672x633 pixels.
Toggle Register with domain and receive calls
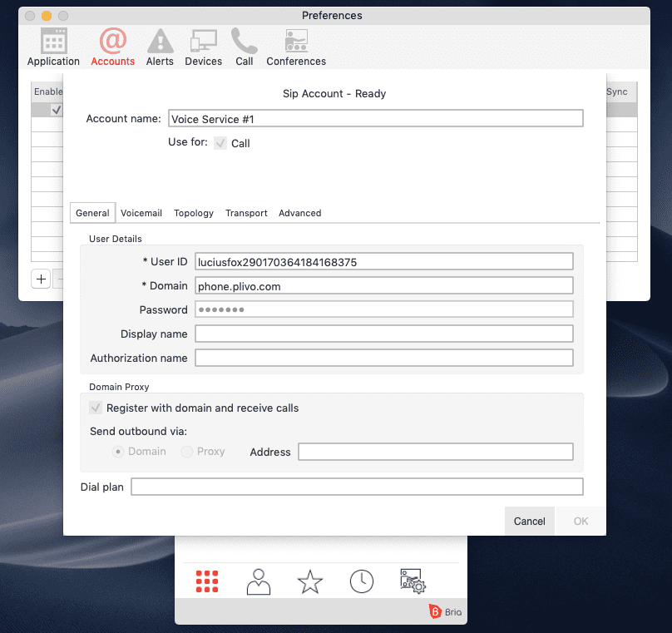point(96,408)
